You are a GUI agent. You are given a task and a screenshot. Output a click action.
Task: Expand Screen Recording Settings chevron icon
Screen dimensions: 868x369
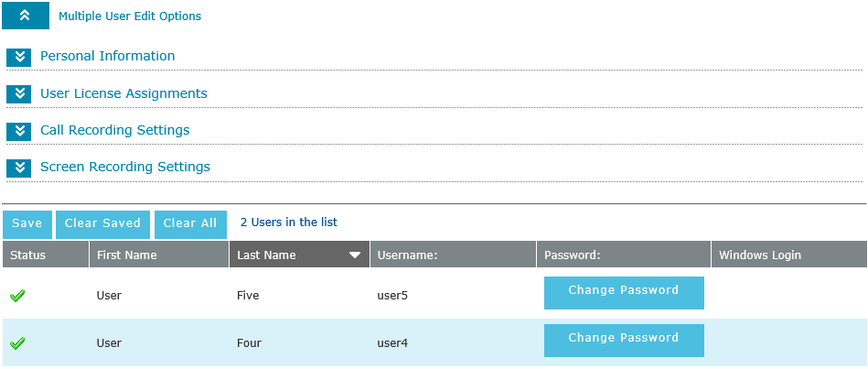coord(19,168)
